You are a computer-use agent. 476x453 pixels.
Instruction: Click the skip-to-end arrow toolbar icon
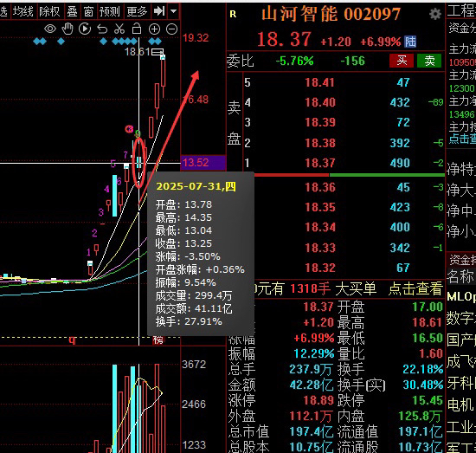[159, 11]
